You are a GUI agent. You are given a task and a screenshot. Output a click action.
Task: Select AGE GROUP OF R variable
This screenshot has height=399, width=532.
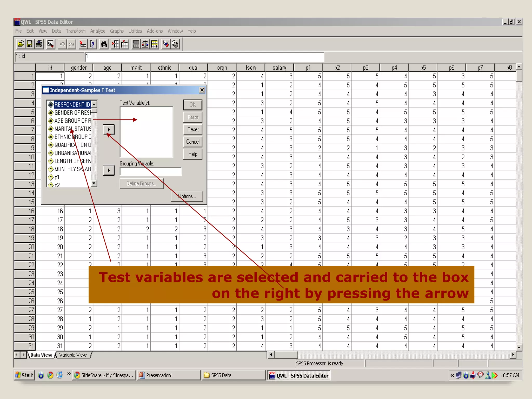pyautogui.click(x=69, y=121)
